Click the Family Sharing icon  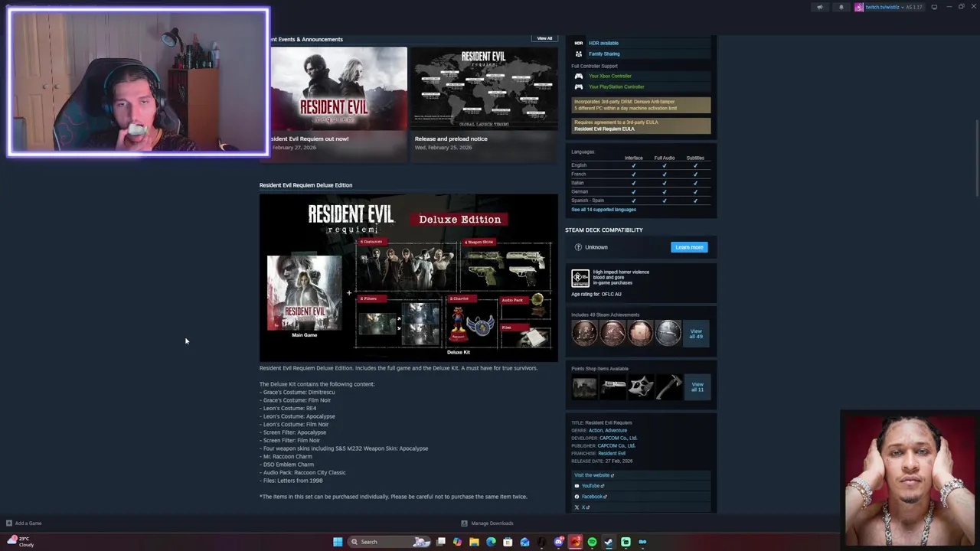pyautogui.click(x=578, y=54)
